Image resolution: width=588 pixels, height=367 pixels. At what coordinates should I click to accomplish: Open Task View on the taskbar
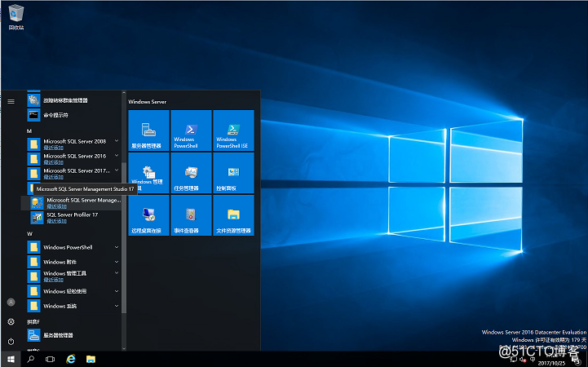pos(50,359)
